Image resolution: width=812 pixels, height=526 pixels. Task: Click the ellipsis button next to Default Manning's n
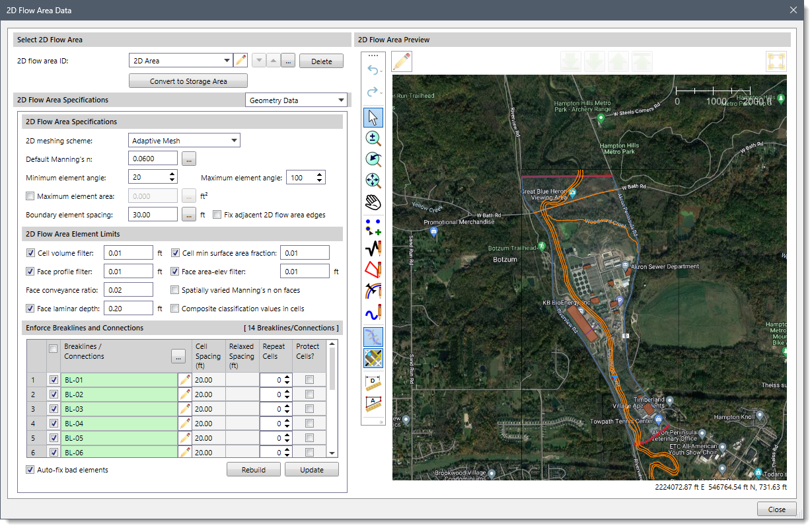[189, 159]
